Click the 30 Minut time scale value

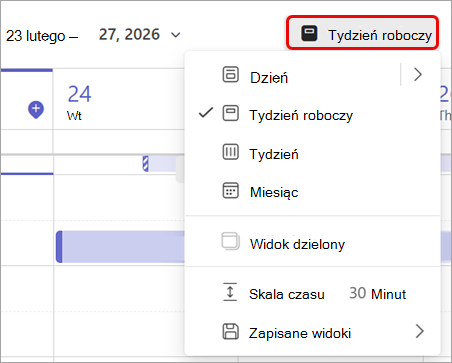pyautogui.click(x=377, y=293)
